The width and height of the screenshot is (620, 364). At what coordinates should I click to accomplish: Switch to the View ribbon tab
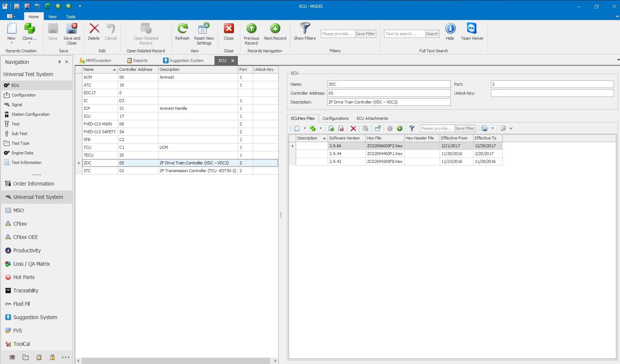(52, 17)
